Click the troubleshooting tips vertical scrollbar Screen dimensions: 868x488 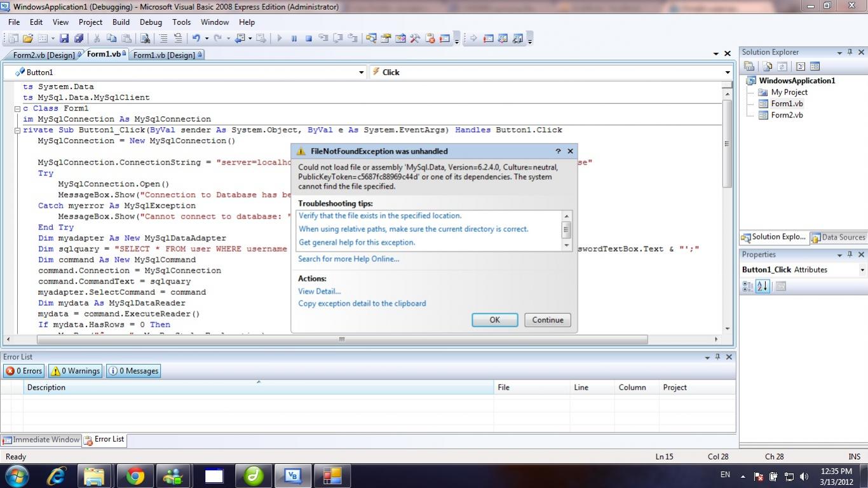click(x=567, y=230)
